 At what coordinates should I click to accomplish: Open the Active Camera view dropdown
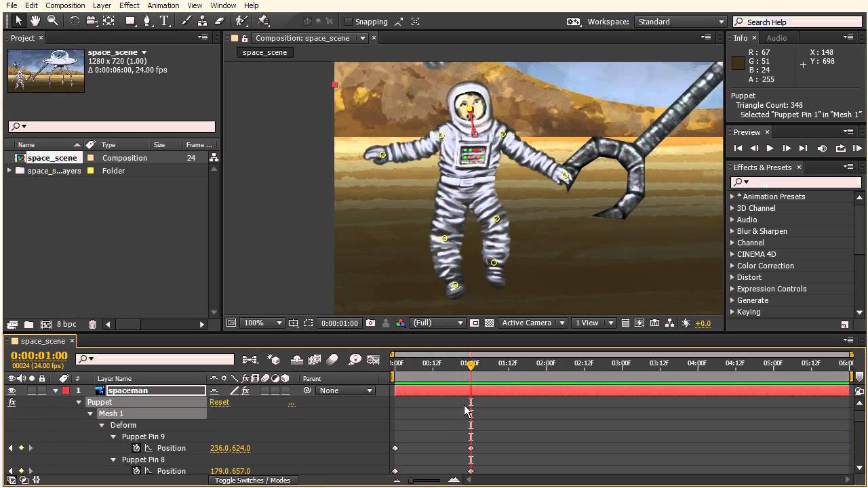click(533, 323)
